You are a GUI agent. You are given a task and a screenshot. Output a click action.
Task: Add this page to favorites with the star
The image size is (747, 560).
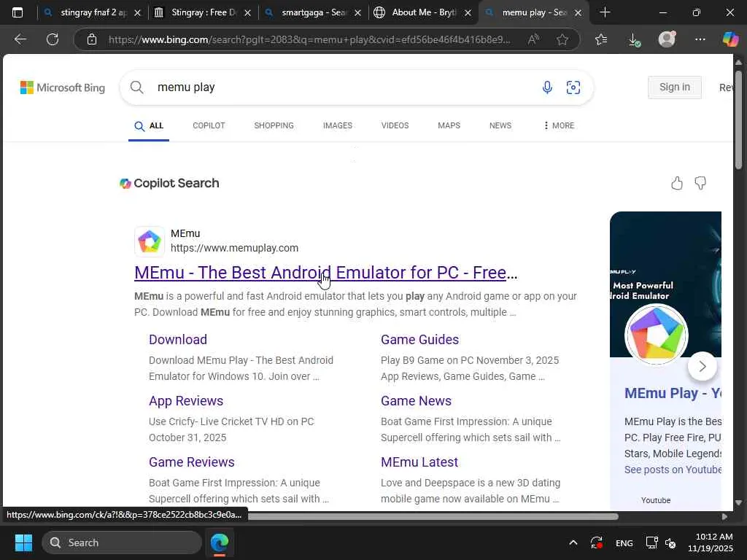tap(562, 39)
